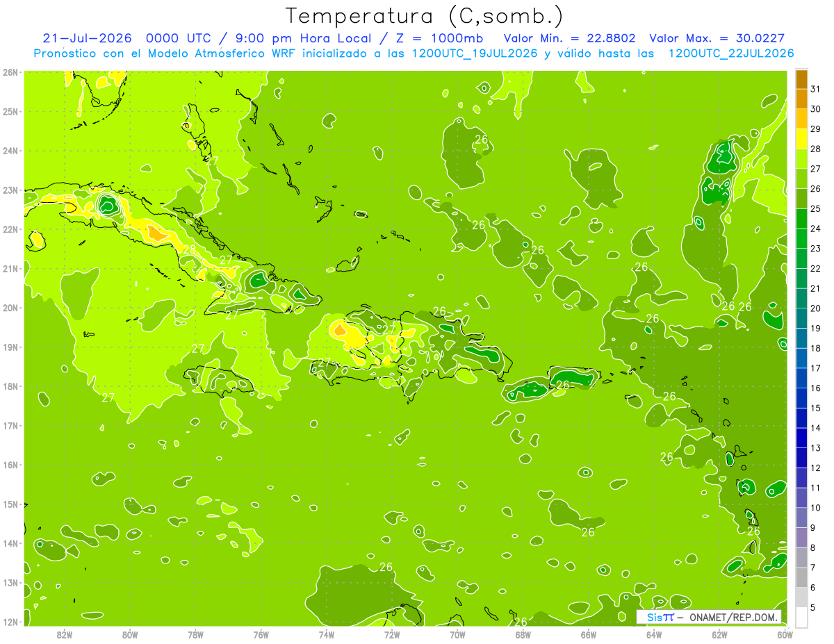Click the "24N" latitude axis label
The image size is (834, 644).
(x=11, y=151)
